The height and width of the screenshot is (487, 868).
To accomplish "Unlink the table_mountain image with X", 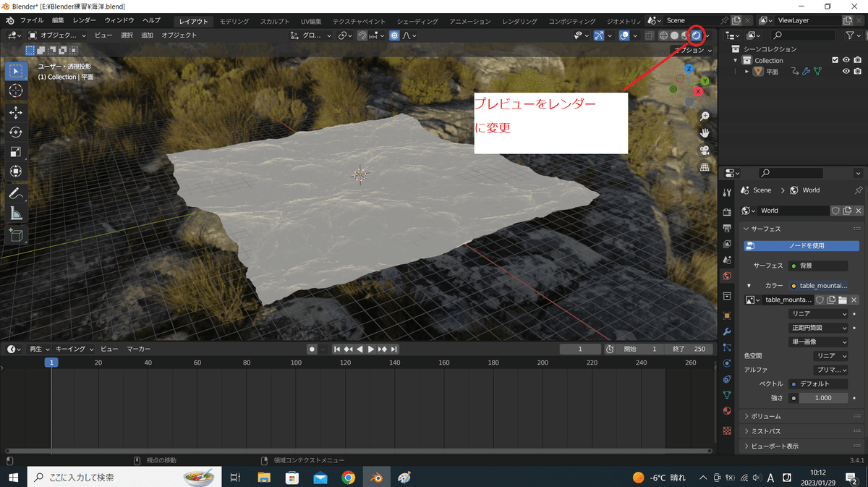I will click(854, 300).
